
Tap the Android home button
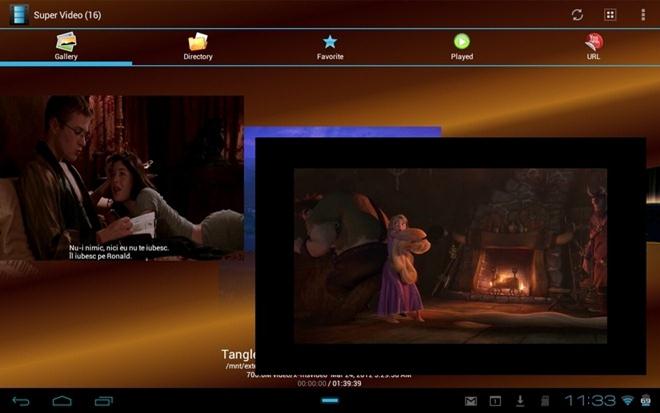[x=62, y=401]
